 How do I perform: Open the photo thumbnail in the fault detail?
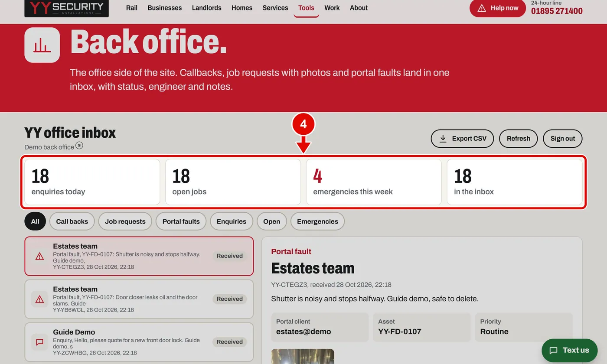pos(303,356)
